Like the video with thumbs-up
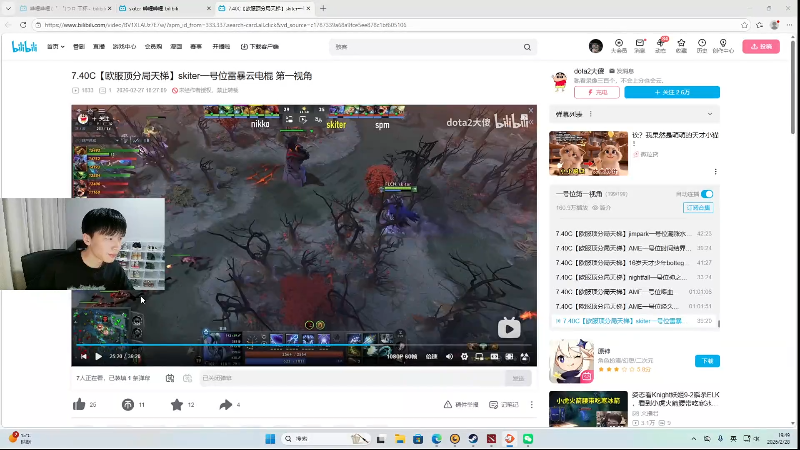This screenshot has height=450, width=800. (x=79, y=405)
